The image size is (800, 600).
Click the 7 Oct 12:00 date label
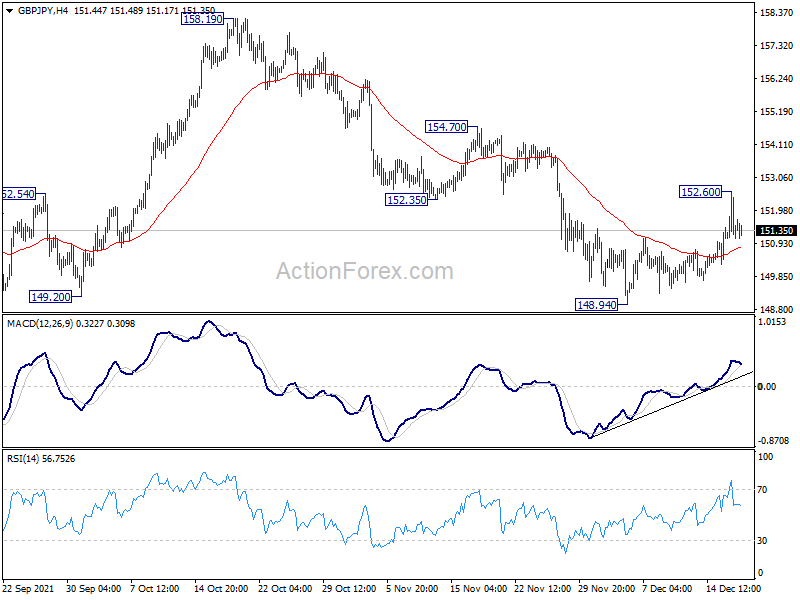[x=155, y=588]
